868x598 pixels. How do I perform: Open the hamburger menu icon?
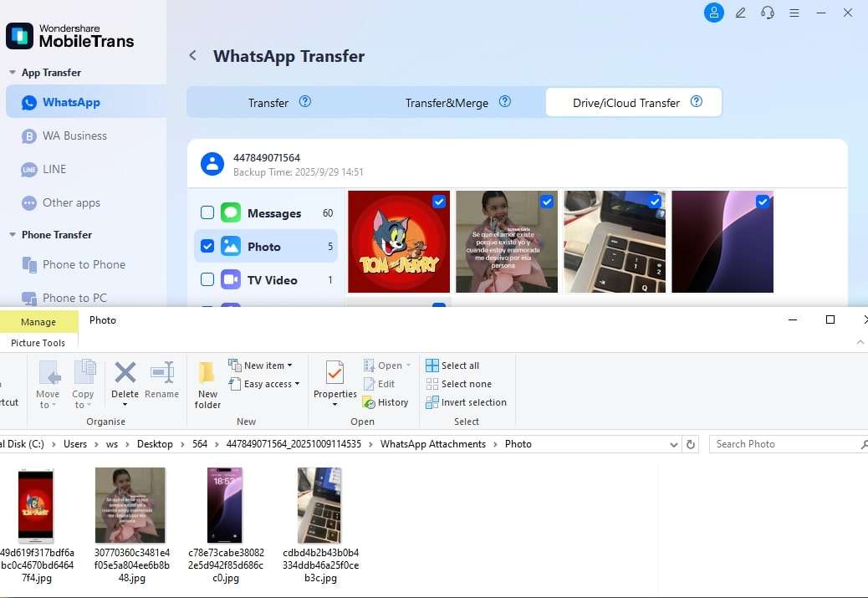click(794, 13)
